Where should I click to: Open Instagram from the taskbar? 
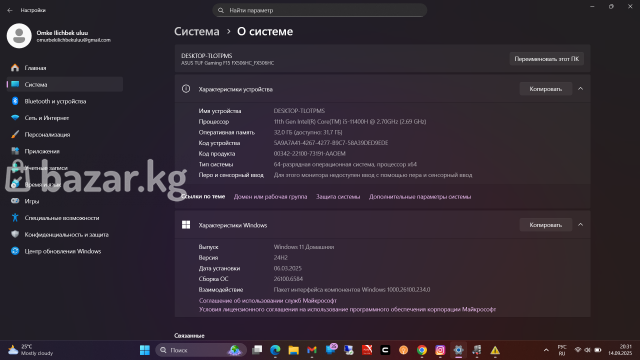click(x=440, y=350)
